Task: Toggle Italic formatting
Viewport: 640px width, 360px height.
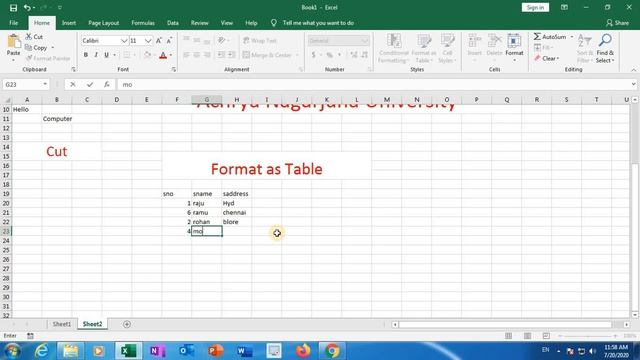Action: 96,55
